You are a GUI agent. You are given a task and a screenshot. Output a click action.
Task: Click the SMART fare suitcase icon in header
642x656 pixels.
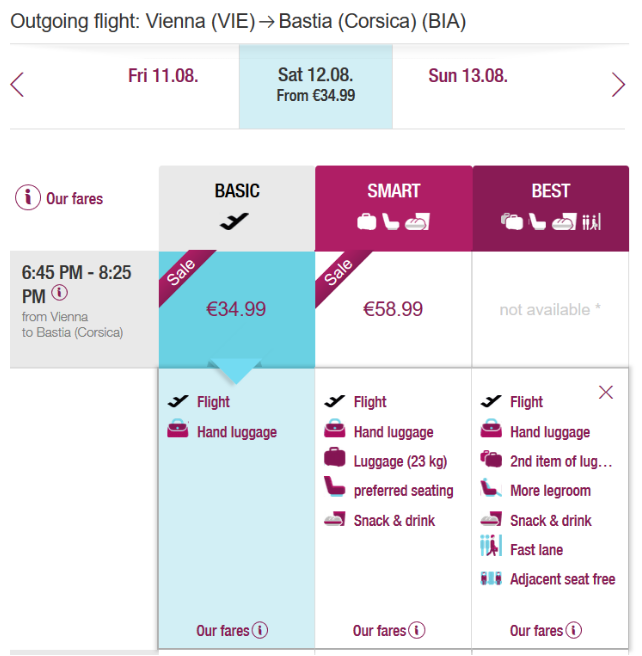pos(367,222)
